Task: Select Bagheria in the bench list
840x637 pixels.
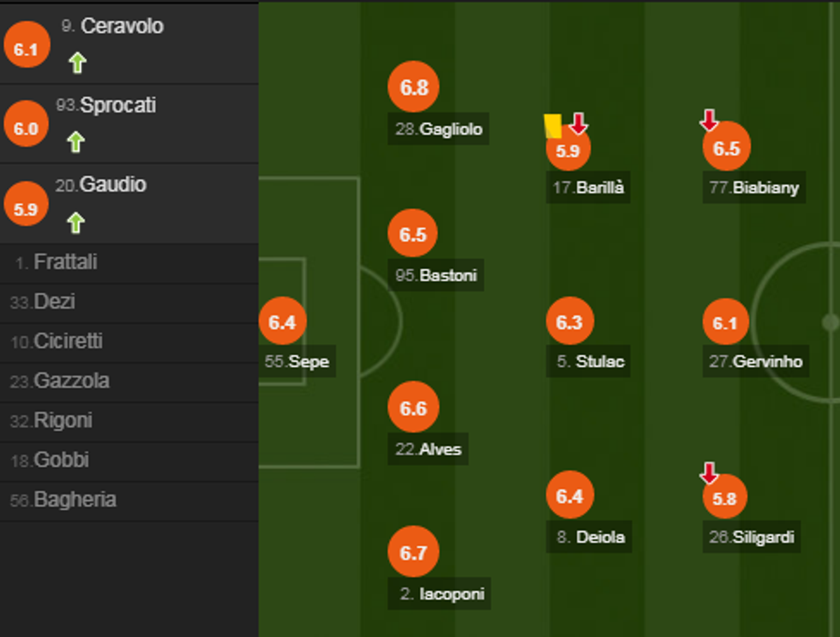Action: tap(75, 500)
